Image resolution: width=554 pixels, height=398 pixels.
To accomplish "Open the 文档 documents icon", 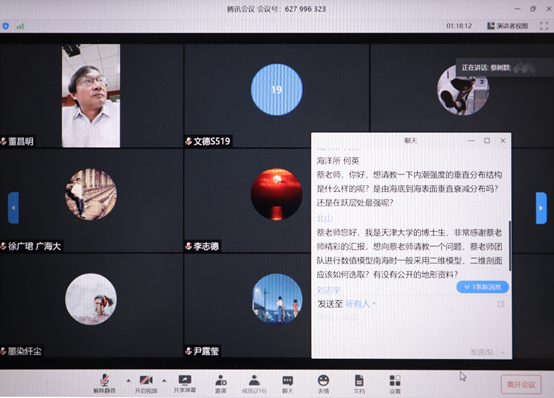I will (x=359, y=384).
